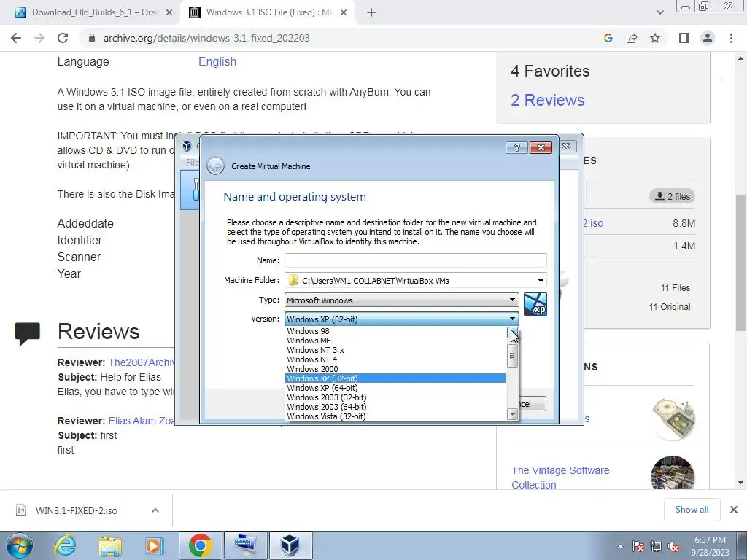
Task: Open the Chrome profile avatar
Action: [x=708, y=38]
